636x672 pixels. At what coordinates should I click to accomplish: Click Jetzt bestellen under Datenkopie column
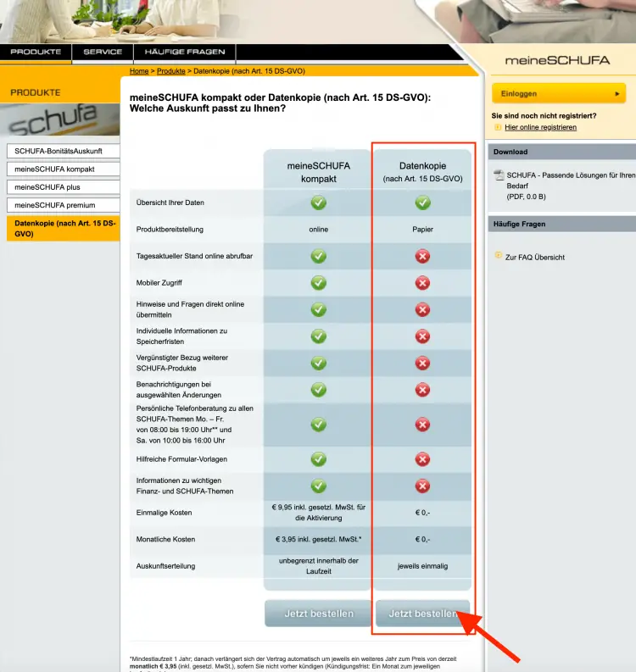(x=422, y=614)
